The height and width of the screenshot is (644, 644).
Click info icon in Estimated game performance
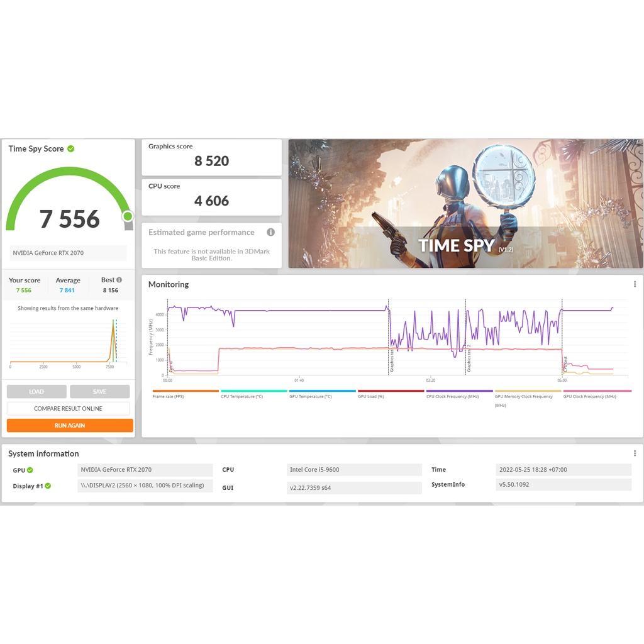tap(270, 232)
